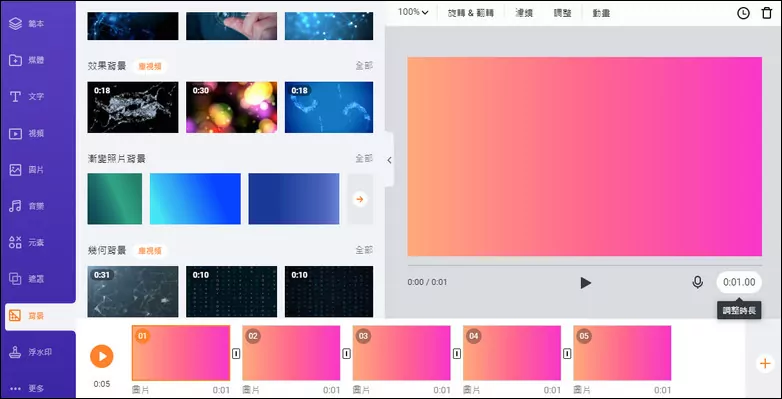The height and width of the screenshot is (399, 782).
Task: Open the 圖片 photo library in sidebar
Action: tap(27, 170)
